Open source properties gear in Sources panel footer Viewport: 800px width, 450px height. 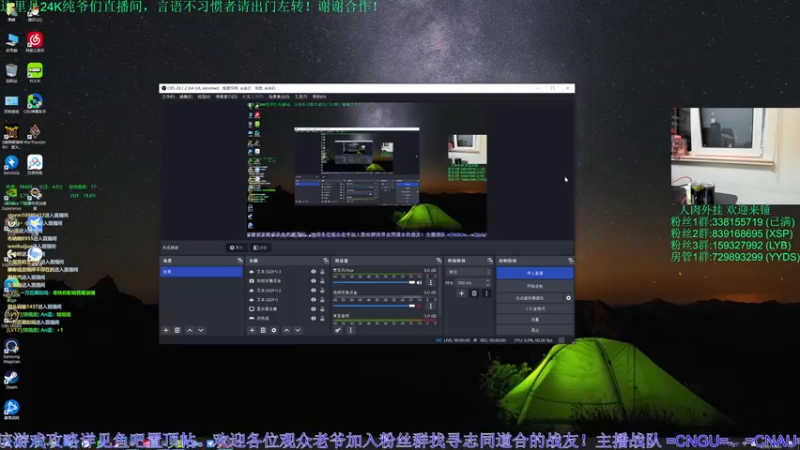click(274, 330)
